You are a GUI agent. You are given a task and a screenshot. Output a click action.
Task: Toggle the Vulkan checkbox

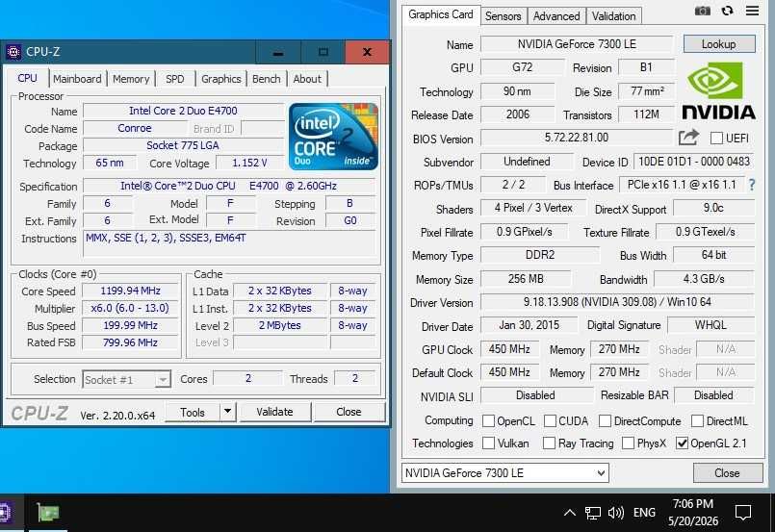click(x=488, y=443)
